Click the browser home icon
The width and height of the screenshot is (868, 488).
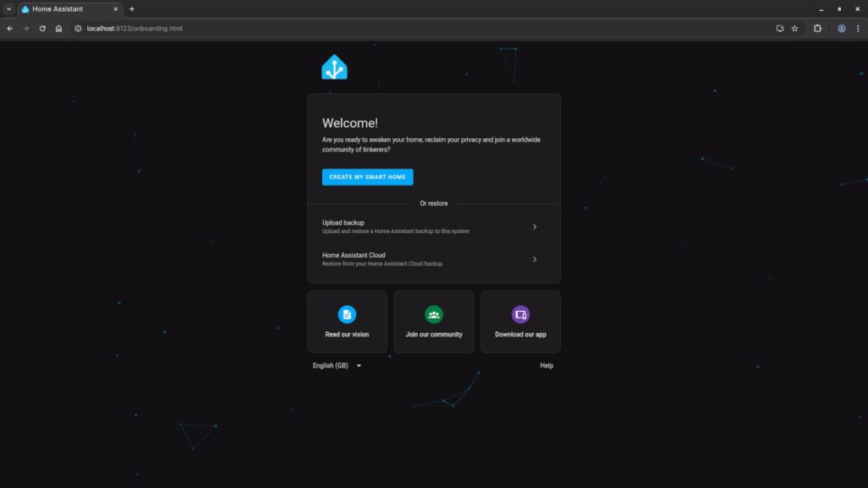click(58, 28)
